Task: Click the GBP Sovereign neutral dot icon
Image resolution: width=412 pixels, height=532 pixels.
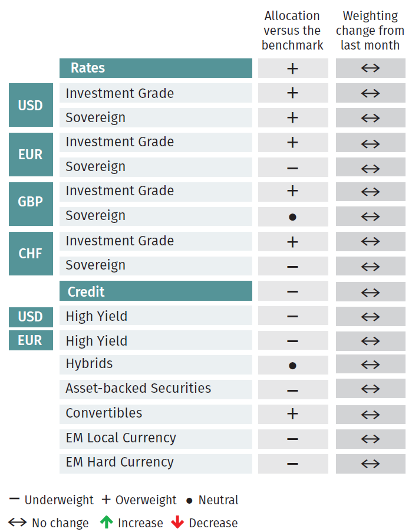Action: point(292,217)
